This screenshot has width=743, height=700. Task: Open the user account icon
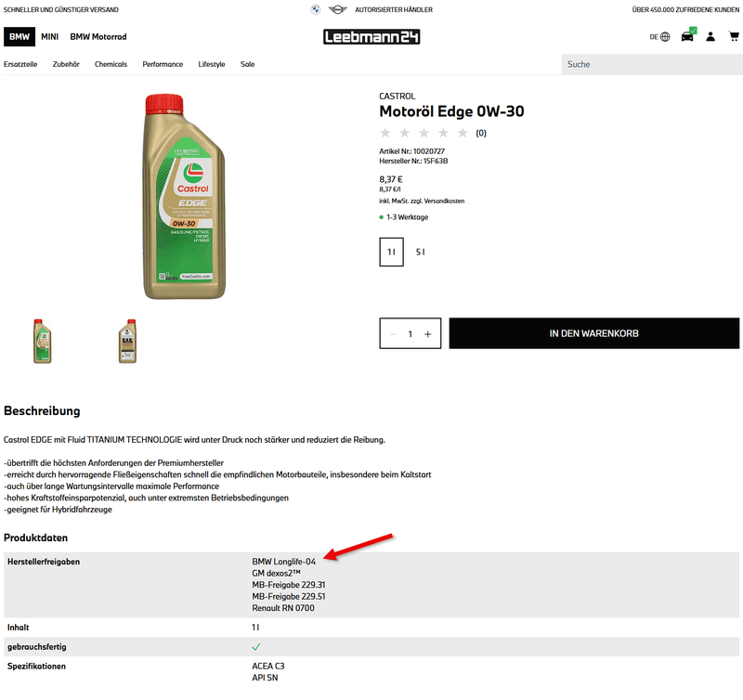click(710, 37)
